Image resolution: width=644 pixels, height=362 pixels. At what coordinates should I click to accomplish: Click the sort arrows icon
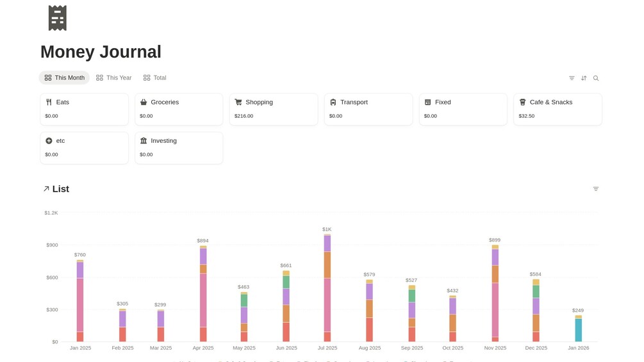coord(584,78)
